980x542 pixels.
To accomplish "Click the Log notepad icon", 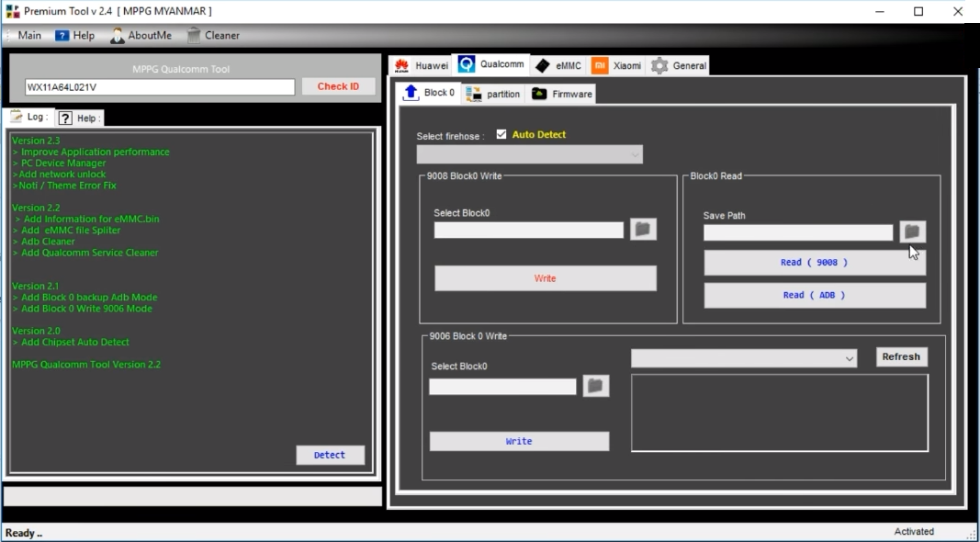I will pyautogui.click(x=17, y=117).
